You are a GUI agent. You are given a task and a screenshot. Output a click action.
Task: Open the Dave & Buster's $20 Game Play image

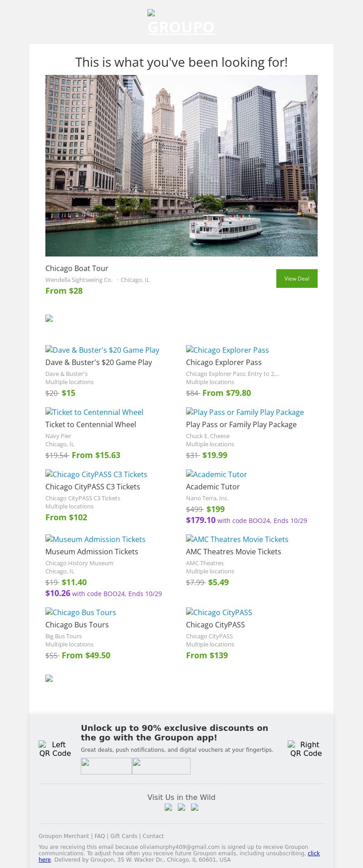click(x=103, y=350)
